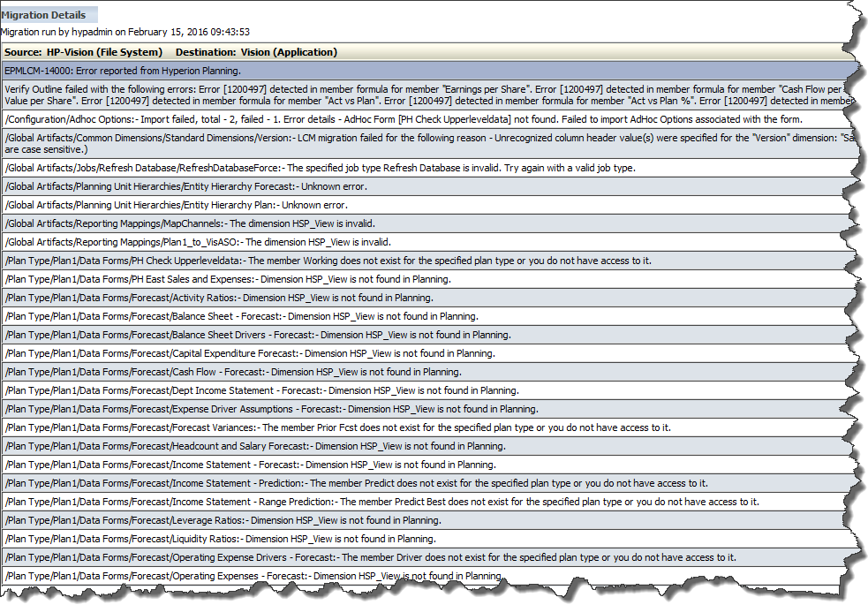Select the Reporting Mappings/Plan1_to_VisASO row
This screenshot has height=605, width=868.
tap(426, 242)
